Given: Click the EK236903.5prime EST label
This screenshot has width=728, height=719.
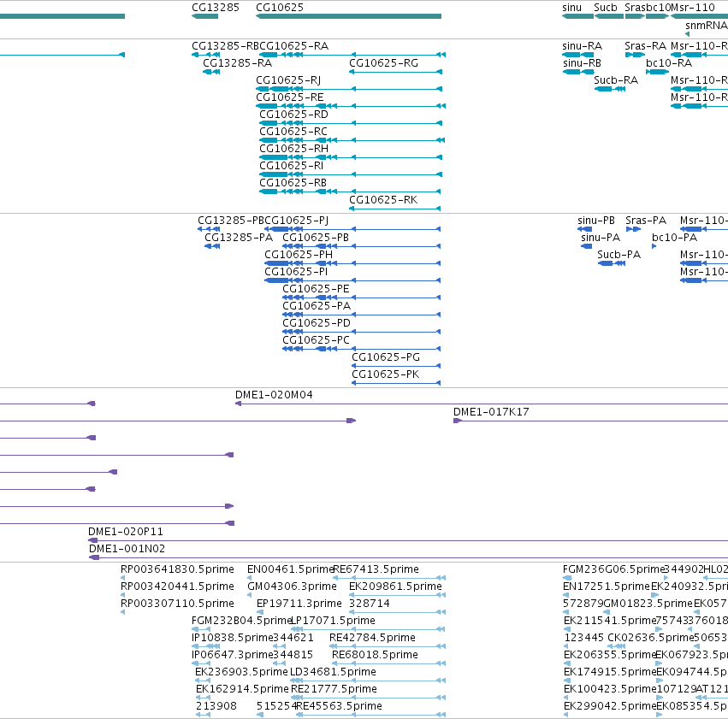Looking at the screenshot, I should 241,672.
